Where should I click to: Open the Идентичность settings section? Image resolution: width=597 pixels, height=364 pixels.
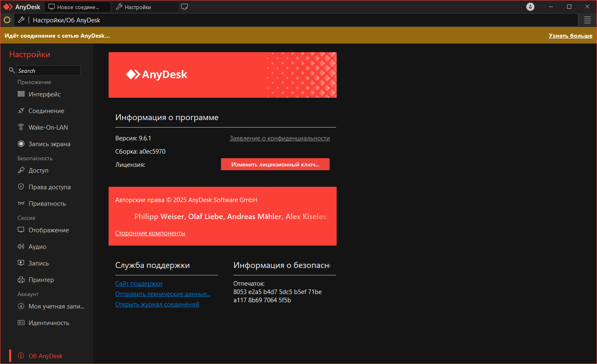tap(49, 323)
